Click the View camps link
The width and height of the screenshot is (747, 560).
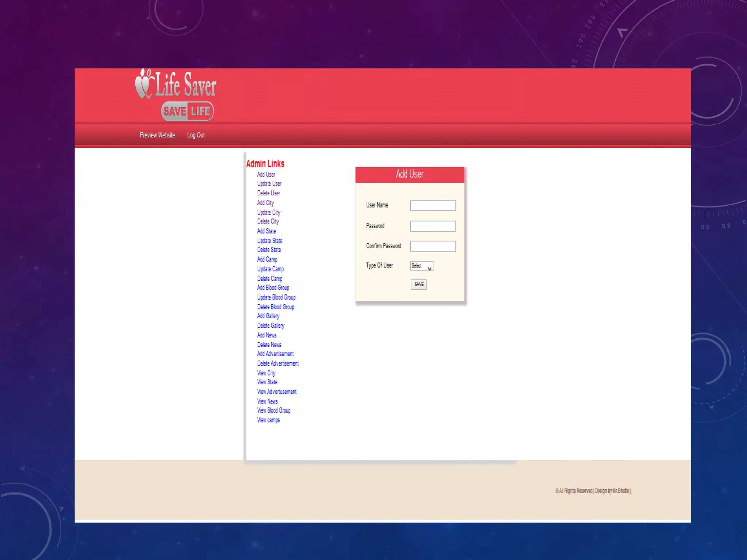point(268,420)
